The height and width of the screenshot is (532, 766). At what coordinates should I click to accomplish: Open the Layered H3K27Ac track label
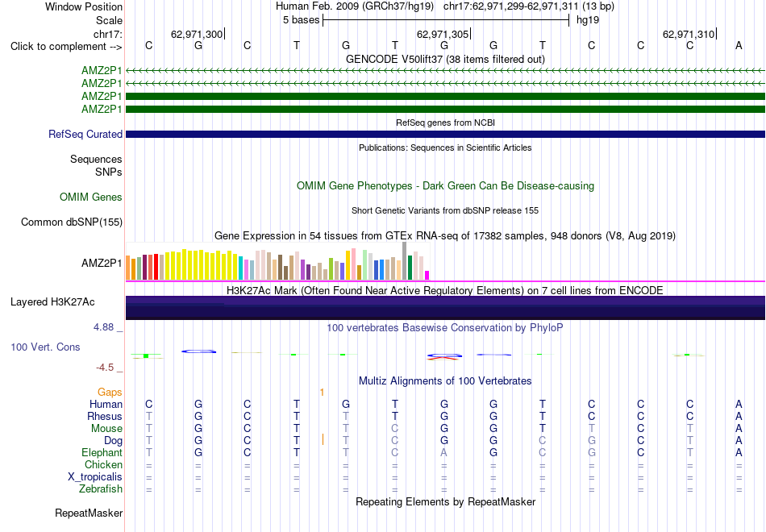[x=52, y=302]
